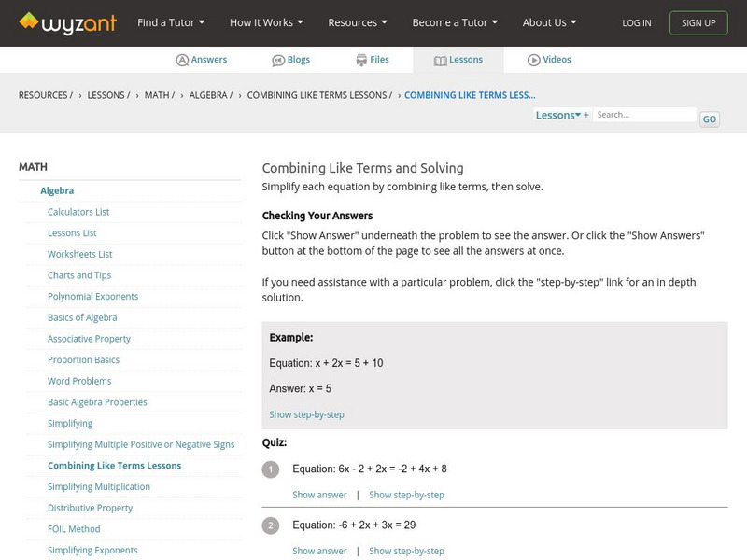Open the Blogs speech bubble icon
This screenshot has width=747, height=560.
278,60
